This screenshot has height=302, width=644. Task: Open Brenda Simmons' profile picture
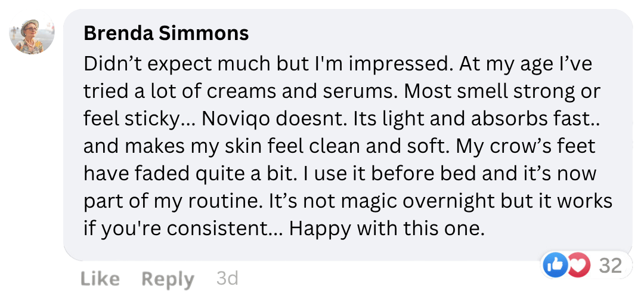(x=32, y=35)
